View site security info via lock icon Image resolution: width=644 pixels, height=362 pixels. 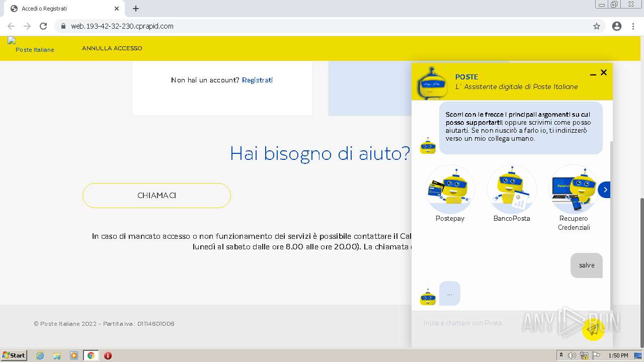63,26
